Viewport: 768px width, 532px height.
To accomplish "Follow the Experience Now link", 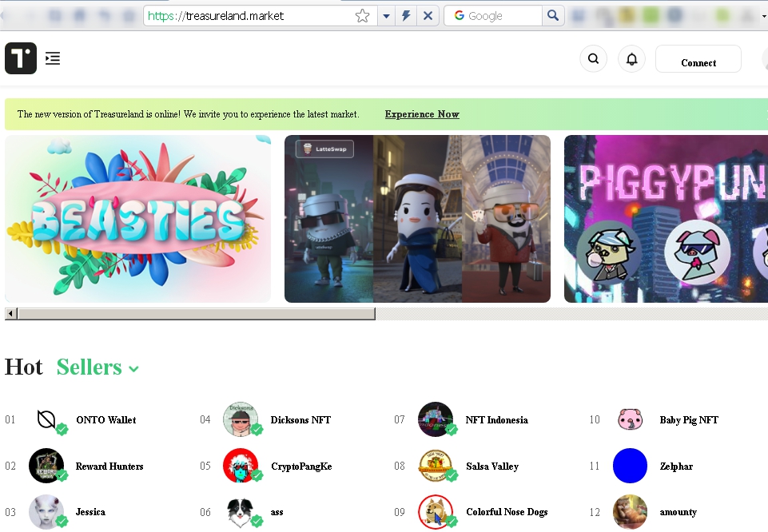I will [422, 114].
